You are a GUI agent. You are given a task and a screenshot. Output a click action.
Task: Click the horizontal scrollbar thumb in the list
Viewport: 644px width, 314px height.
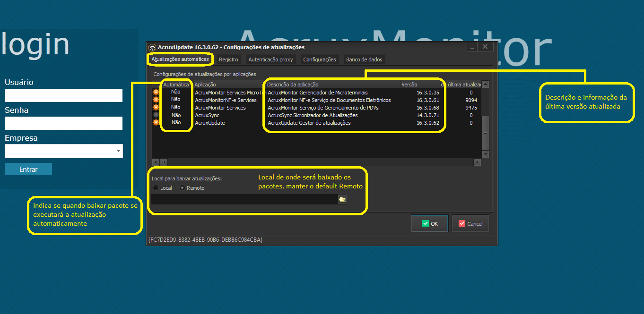[164, 162]
